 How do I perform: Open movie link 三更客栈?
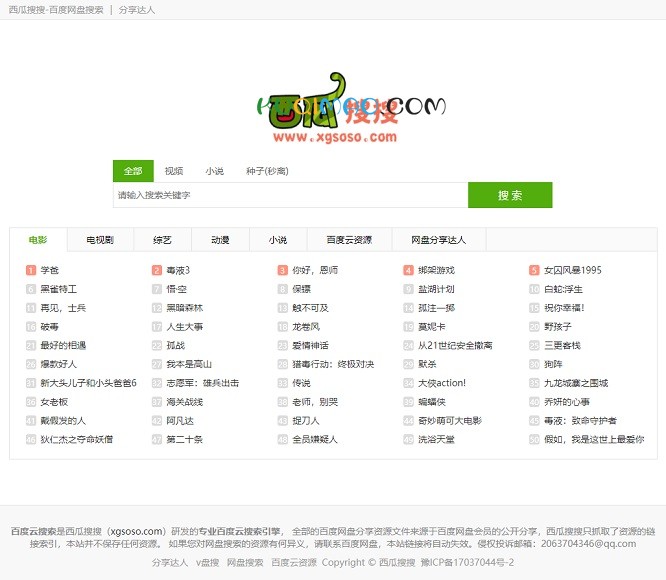562,346
